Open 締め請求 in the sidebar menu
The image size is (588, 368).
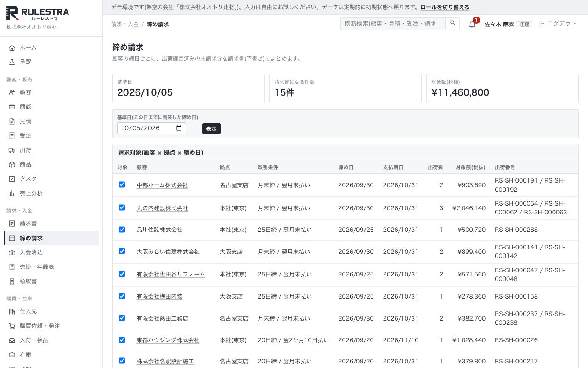pos(51,238)
